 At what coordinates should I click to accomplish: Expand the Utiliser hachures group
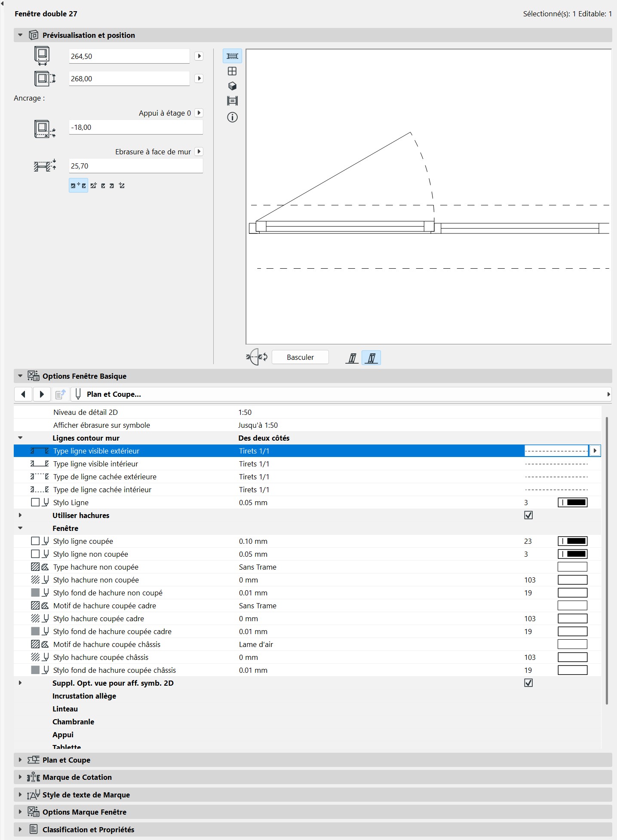coord(20,515)
